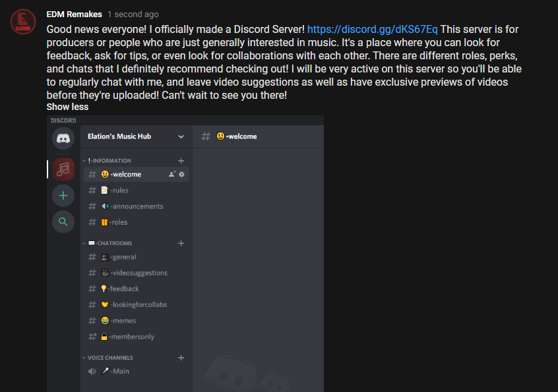The width and height of the screenshot is (558, 392).
Task: Click the megaphone emoji on announcements
Action: (105, 206)
